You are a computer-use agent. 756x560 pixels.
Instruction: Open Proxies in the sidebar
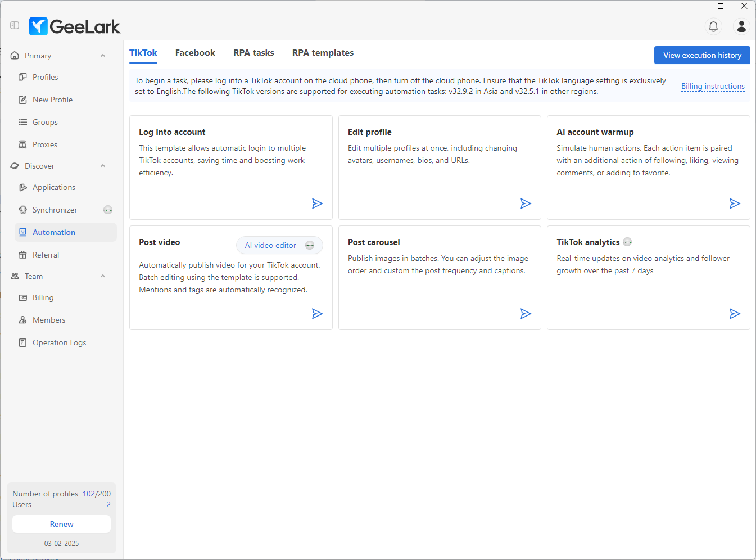point(45,144)
